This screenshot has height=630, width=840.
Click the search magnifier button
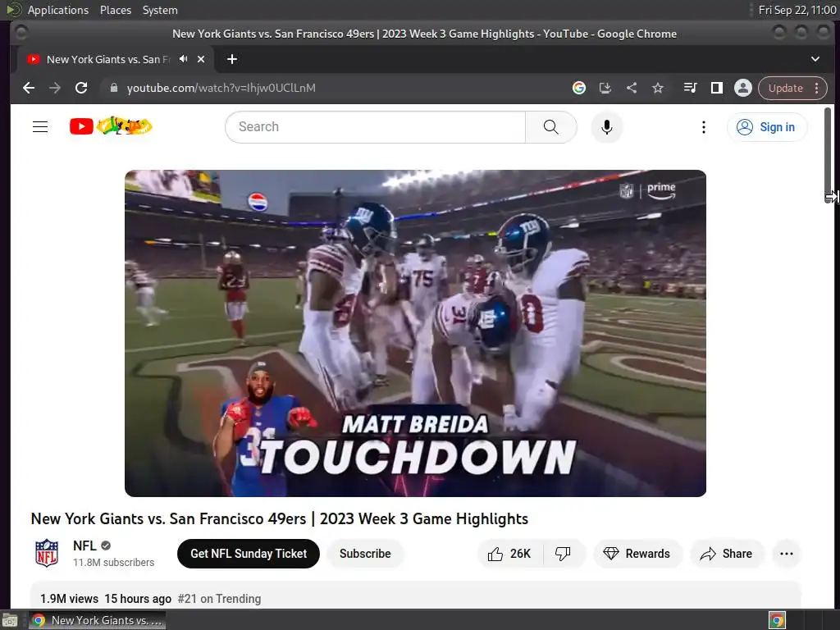tap(550, 127)
